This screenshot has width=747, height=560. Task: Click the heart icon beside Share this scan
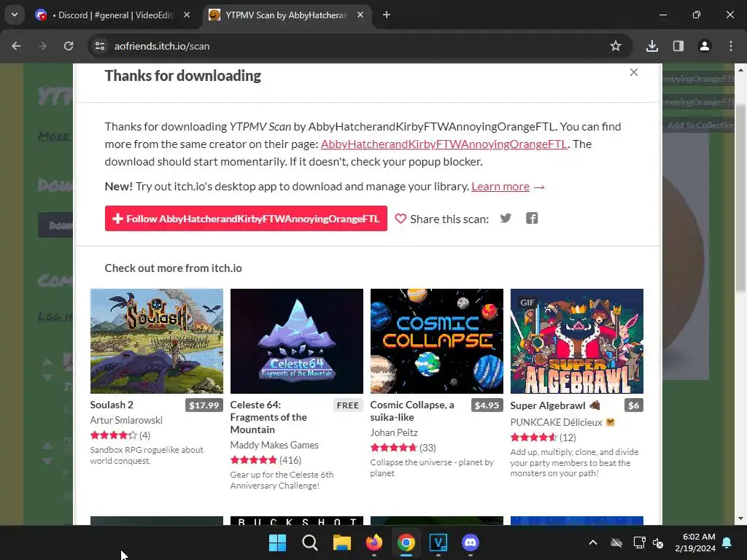[400, 219]
